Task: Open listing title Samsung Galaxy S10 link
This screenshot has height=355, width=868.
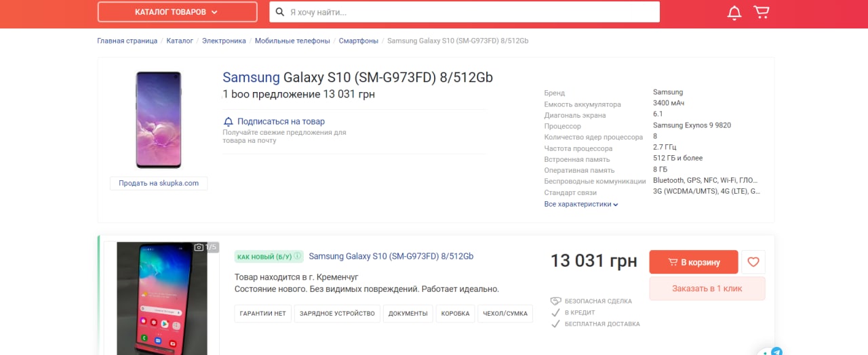Action: tap(391, 256)
